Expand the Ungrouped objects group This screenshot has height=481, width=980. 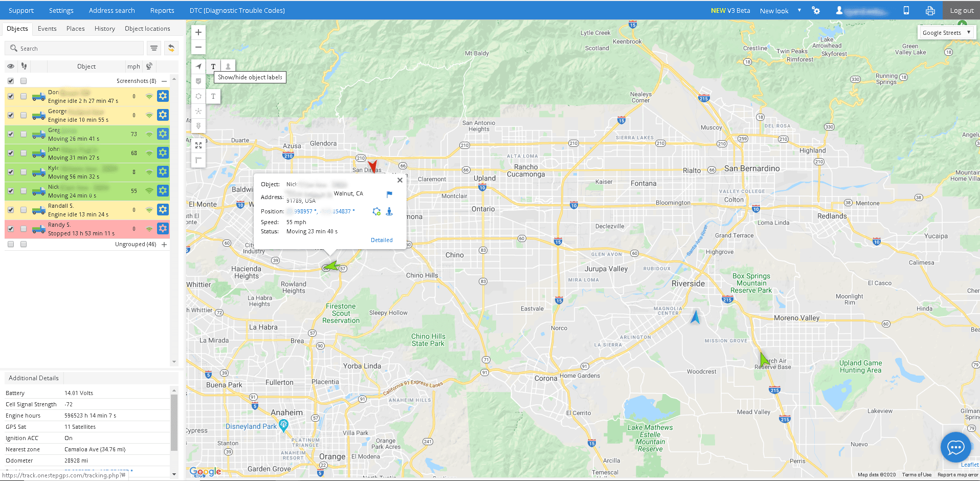(164, 244)
